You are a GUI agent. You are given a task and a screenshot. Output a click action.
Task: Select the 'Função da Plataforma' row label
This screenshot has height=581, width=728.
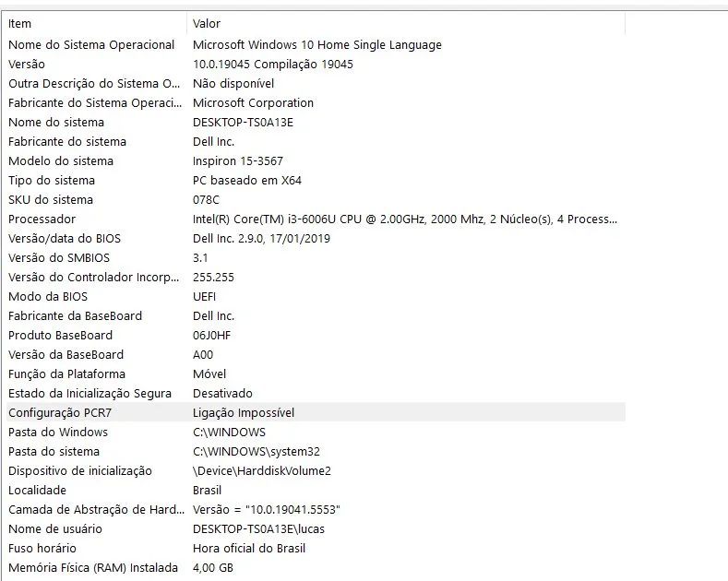66,374
